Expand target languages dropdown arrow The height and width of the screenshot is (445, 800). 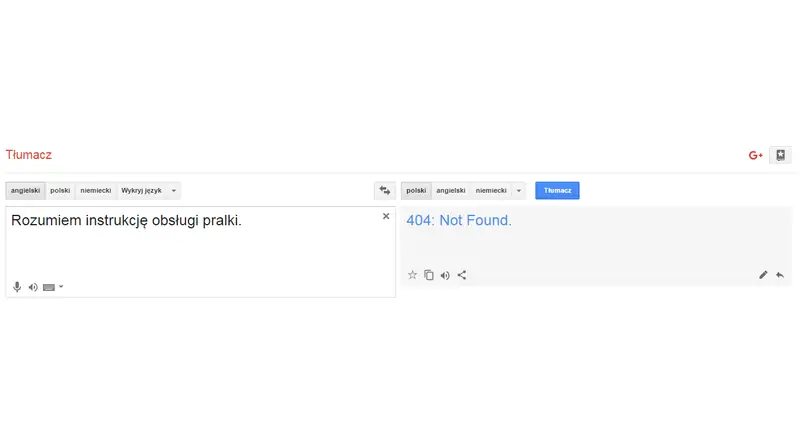pyautogui.click(x=518, y=191)
